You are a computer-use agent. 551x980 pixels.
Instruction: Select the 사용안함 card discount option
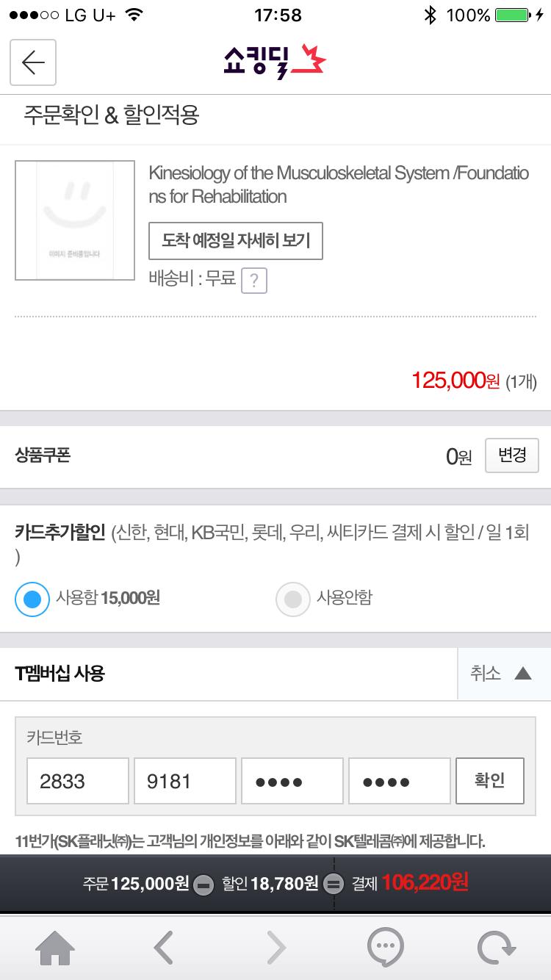pos(293,599)
